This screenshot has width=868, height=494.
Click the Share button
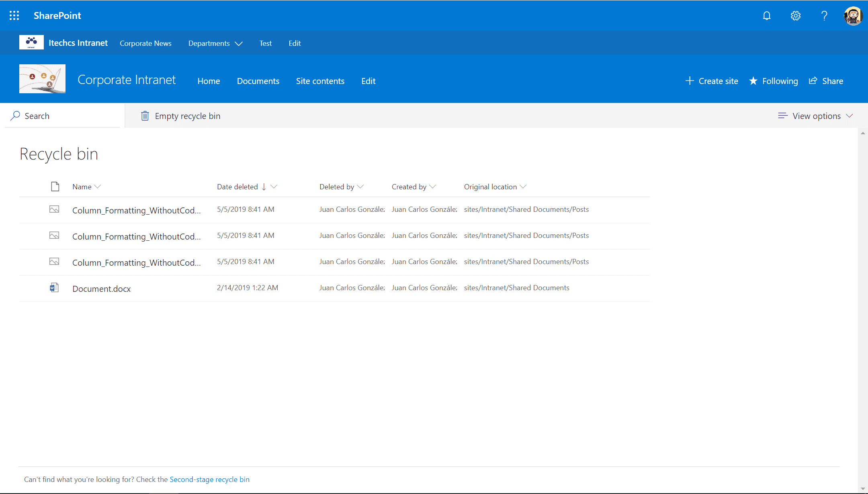(826, 81)
